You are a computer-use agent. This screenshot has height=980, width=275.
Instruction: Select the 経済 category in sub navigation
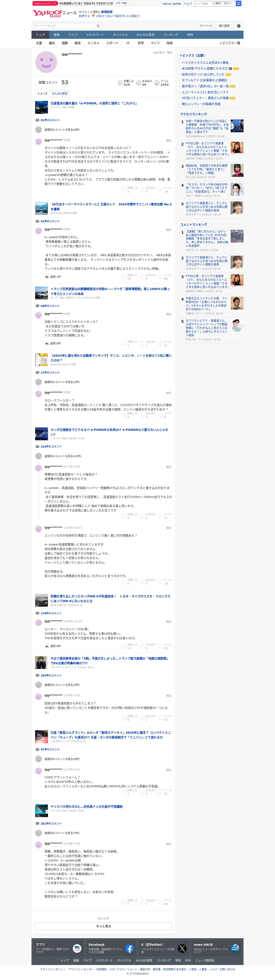[78, 43]
